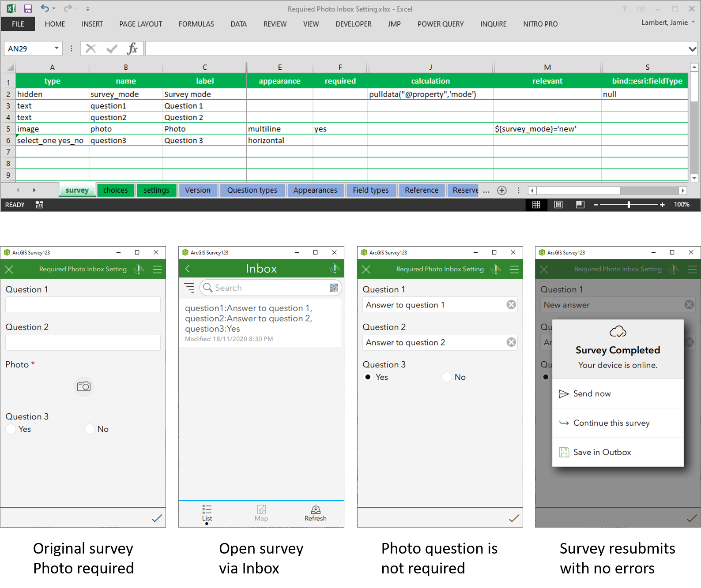Open Excel Help question mark icon

click(624, 9)
